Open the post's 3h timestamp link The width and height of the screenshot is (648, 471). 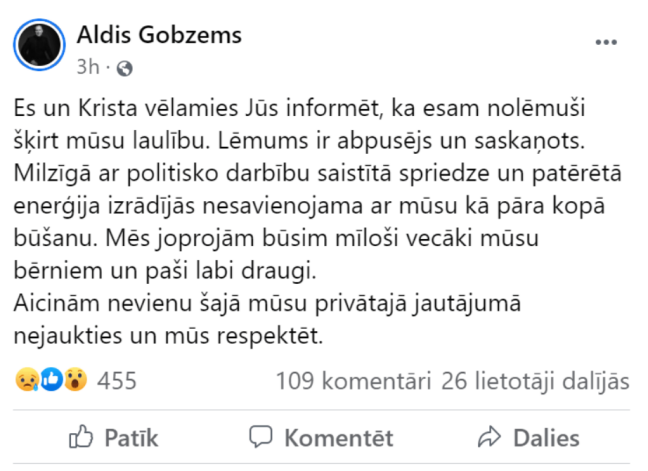tap(87, 68)
